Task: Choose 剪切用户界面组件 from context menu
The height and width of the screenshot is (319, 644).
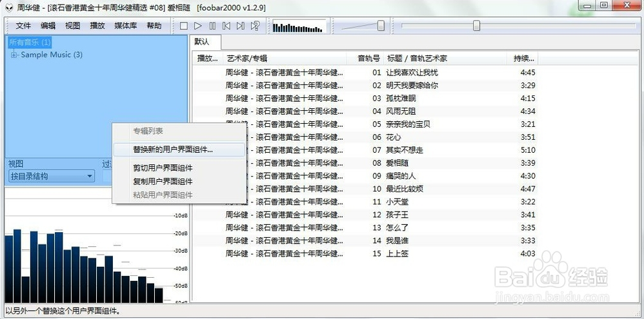Action: 179,168
